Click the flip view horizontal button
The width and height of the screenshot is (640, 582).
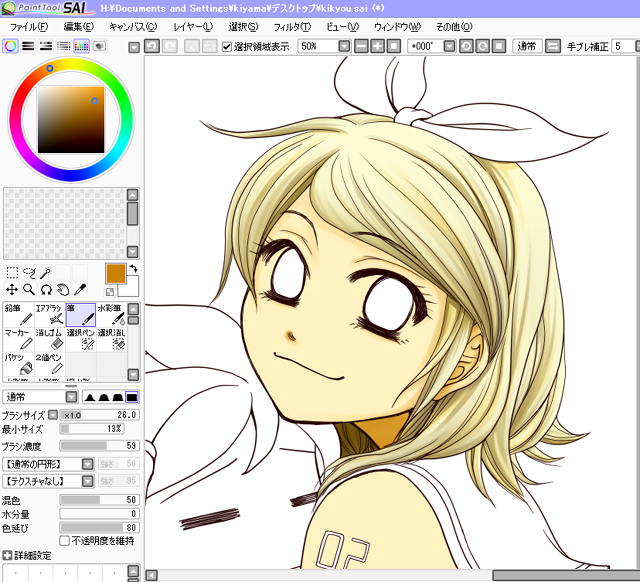[x=553, y=46]
